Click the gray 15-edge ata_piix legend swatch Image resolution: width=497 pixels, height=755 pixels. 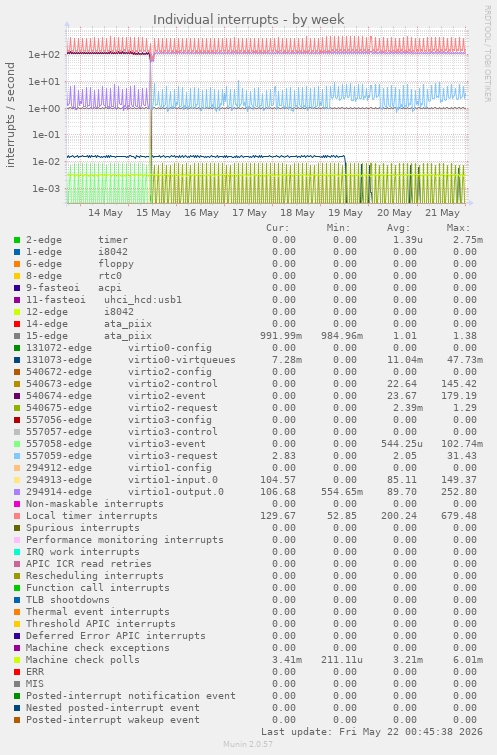[17, 336]
